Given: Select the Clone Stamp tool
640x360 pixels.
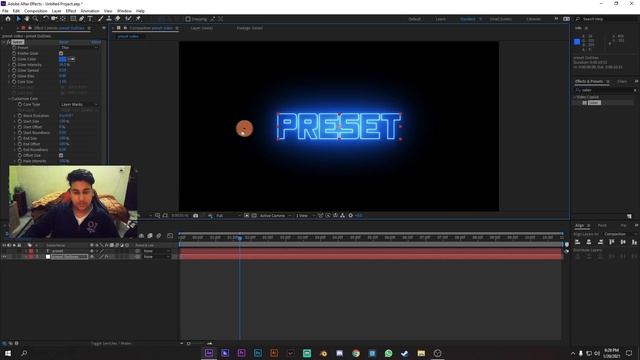Looking at the screenshot, I should (109, 19).
